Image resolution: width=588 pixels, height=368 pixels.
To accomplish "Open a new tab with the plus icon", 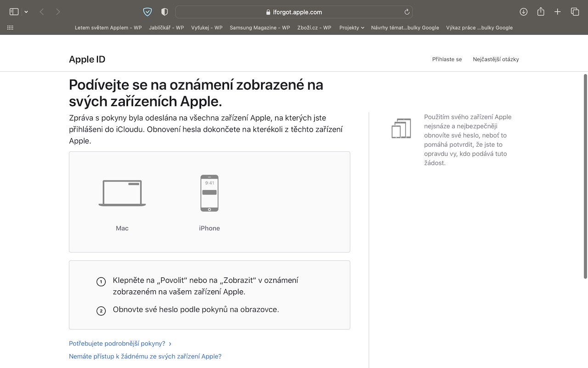I will [558, 12].
